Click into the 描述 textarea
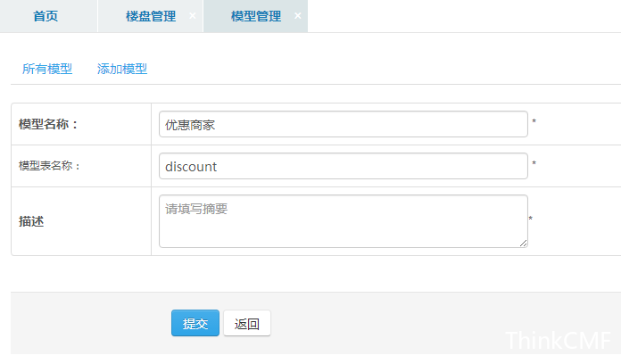Viewport: 621px width, 364px height. [344, 221]
